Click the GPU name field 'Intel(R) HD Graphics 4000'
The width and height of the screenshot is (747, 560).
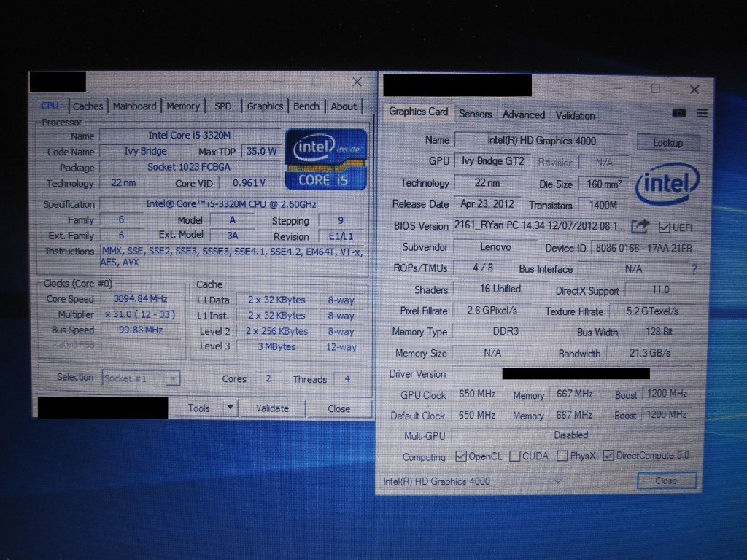point(542,141)
